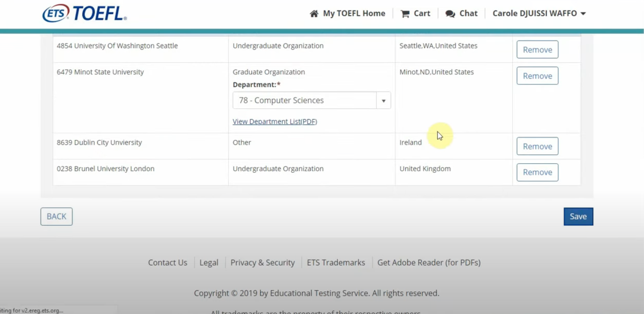
Task: Remove Minot State University recipient
Action: pyautogui.click(x=537, y=76)
